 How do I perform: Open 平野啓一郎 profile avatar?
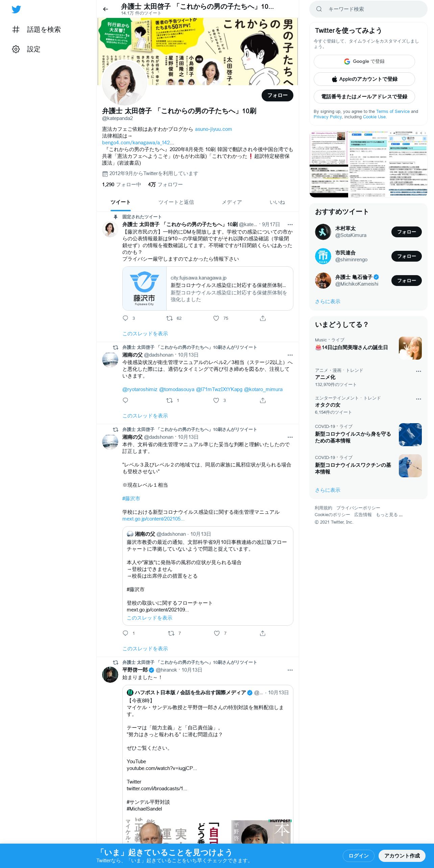[110, 675]
